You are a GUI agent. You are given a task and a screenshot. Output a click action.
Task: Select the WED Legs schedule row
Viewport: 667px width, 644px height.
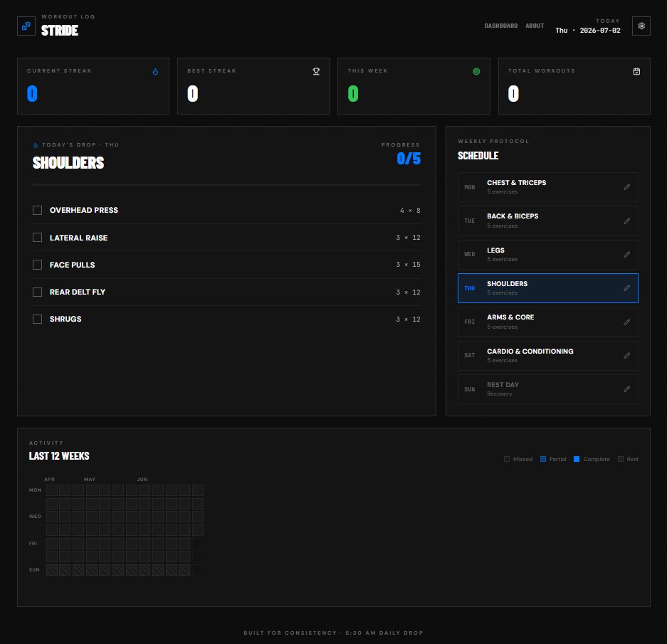coord(548,254)
